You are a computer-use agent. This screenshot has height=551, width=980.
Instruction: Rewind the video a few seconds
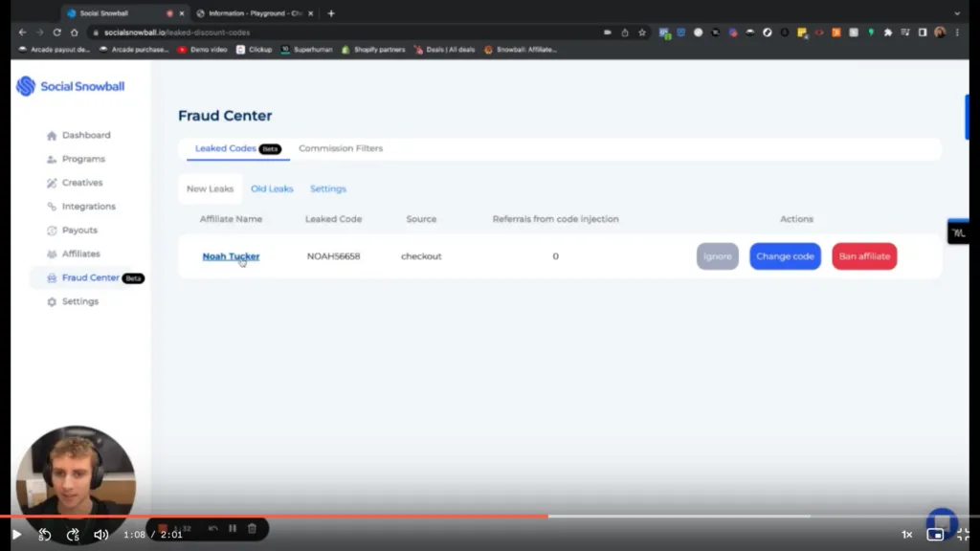(44, 535)
